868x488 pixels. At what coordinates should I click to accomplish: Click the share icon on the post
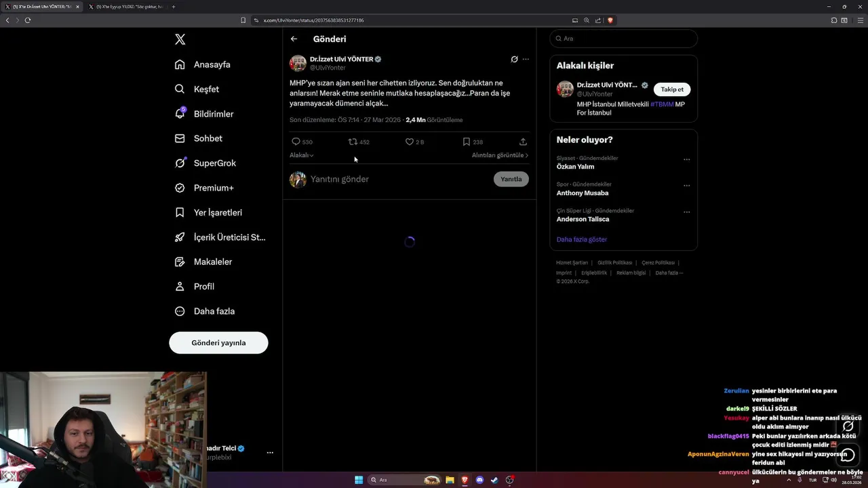[x=523, y=142]
